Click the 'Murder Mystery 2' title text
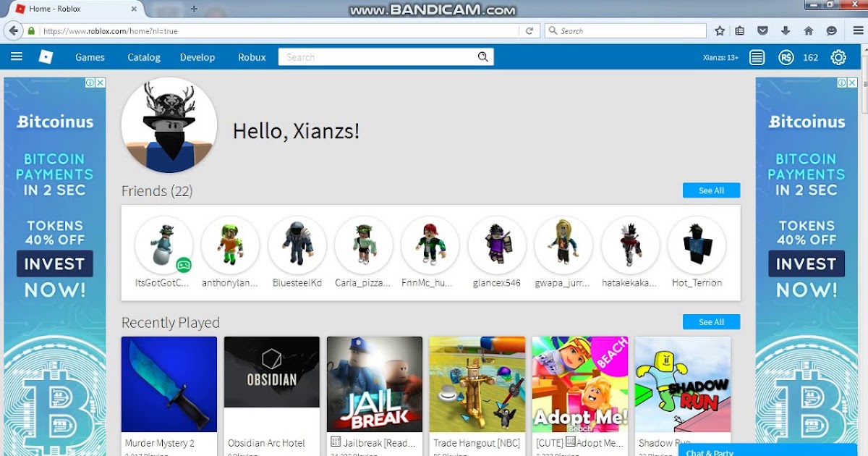 160,443
